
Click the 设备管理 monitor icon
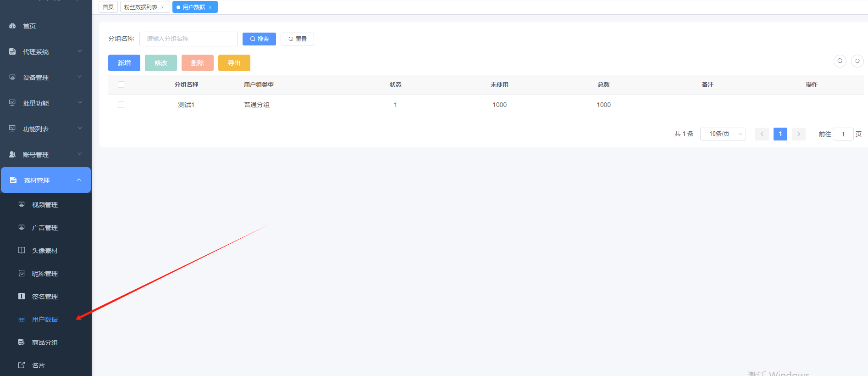pos(12,77)
